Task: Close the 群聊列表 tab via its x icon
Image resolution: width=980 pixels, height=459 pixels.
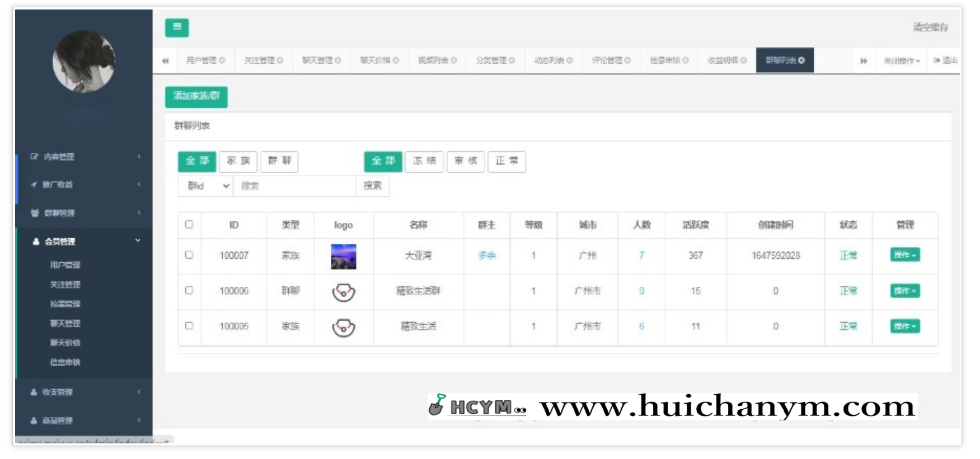Action: [801, 60]
